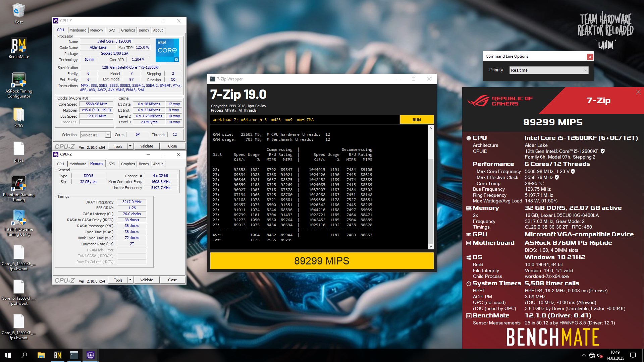Open the place text file icon

coord(18,152)
